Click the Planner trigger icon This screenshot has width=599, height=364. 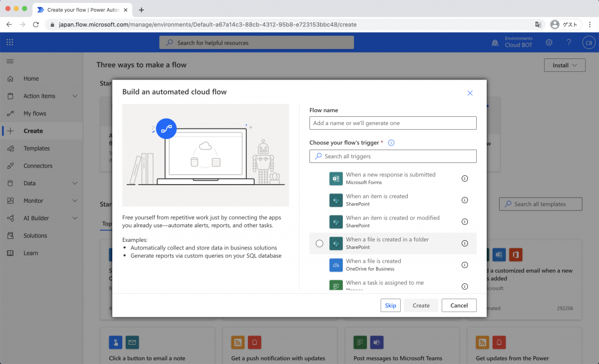[336, 285]
